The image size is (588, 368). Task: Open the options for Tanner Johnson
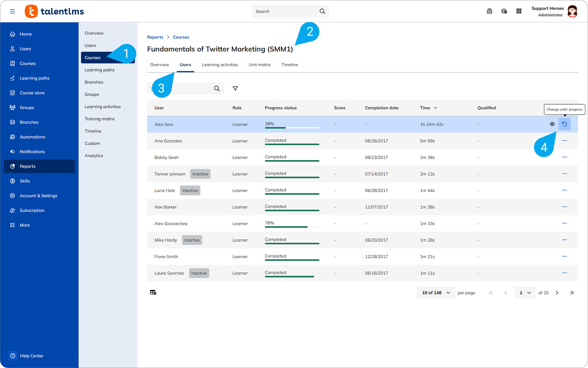pos(564,174)
